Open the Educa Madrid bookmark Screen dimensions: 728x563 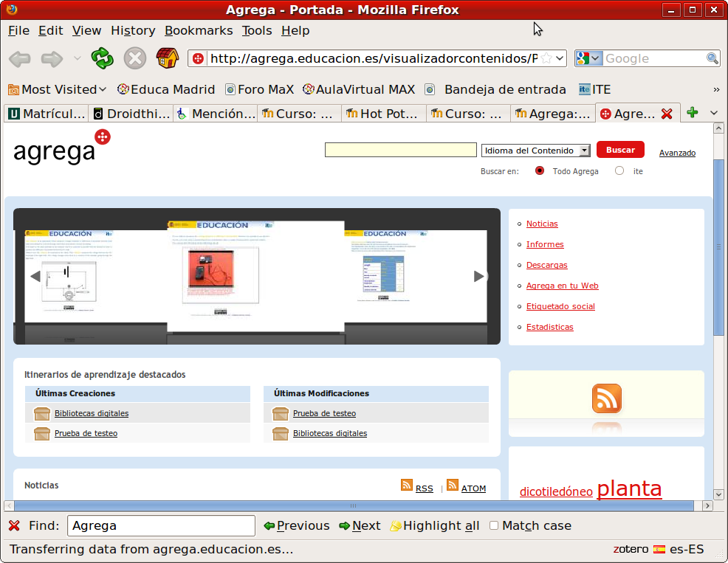[x=166, y=89]
